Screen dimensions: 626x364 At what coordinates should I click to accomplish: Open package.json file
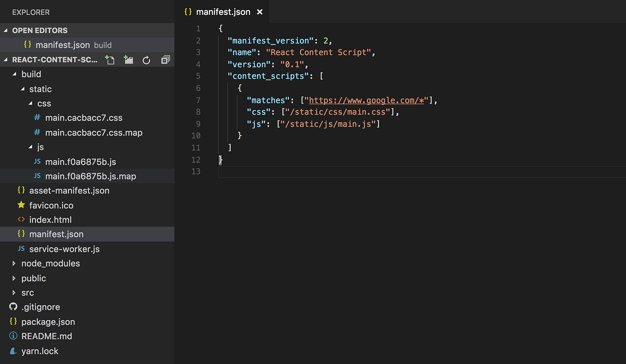click(48, 322)
